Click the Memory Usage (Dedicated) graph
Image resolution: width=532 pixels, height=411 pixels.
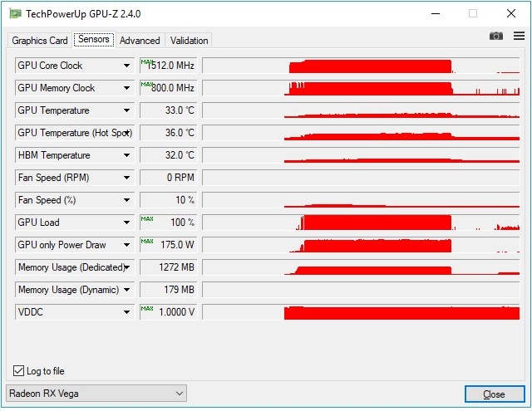tap(361, 267)
